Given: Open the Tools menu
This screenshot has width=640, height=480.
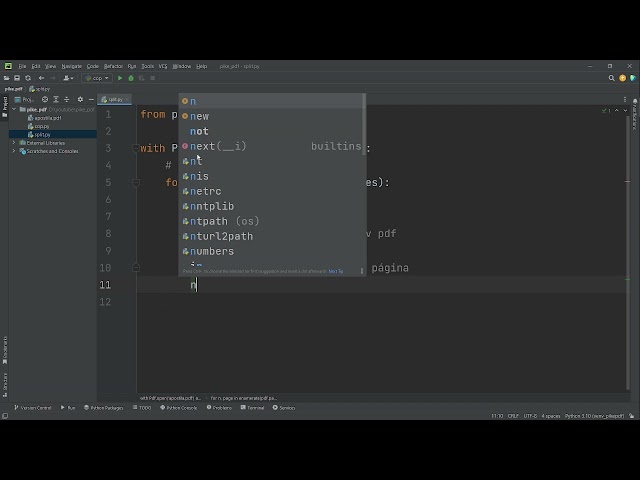Looking at the screenshot, I should tap(147, 66).
